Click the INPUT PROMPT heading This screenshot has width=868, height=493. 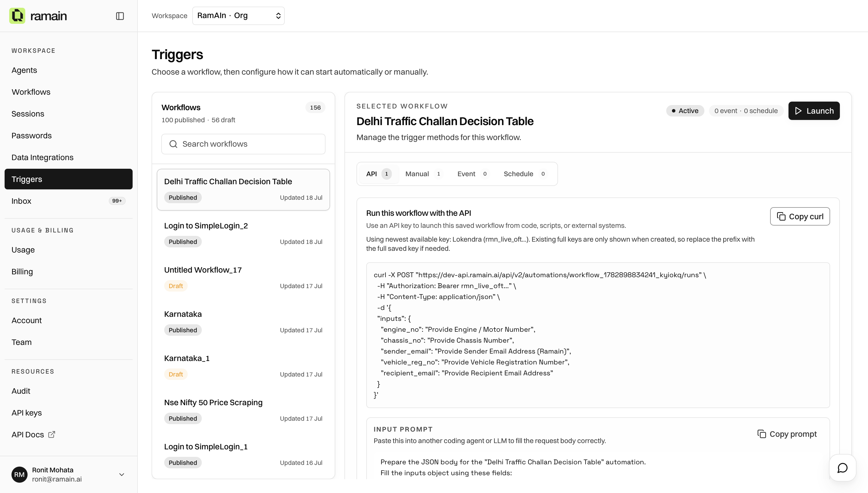coord(403,429)
